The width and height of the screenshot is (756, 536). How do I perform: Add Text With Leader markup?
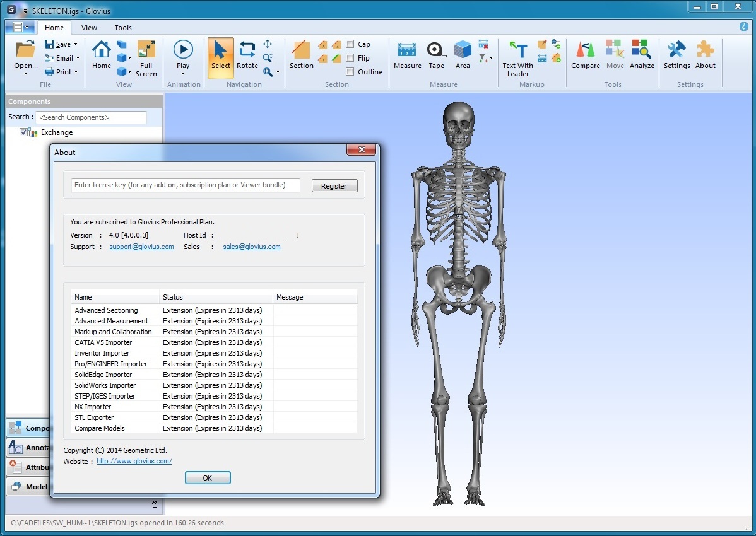[518, 59]
